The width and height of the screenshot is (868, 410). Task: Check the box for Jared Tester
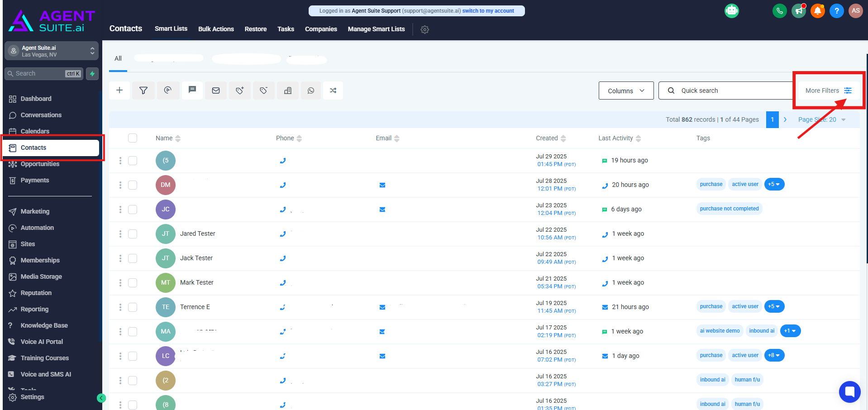click(x=133, y=234)
